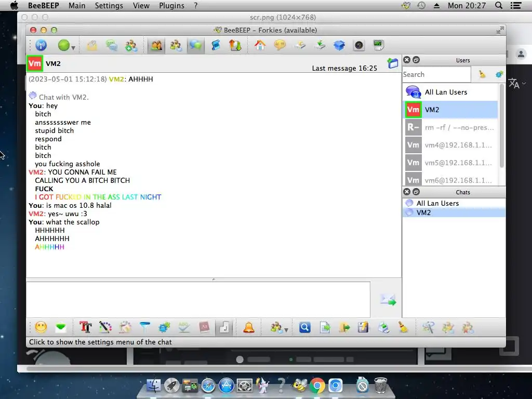The image size is (532, 399).
Task: Click the print chat printer icon
Action: point(383,327)
